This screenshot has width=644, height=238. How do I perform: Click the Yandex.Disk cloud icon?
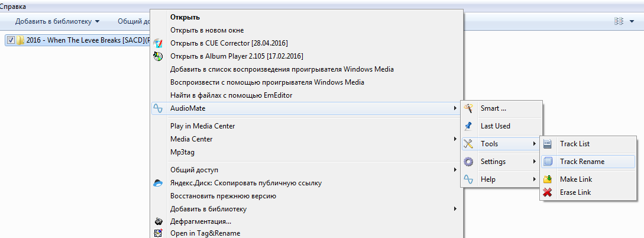pos(158,183)
